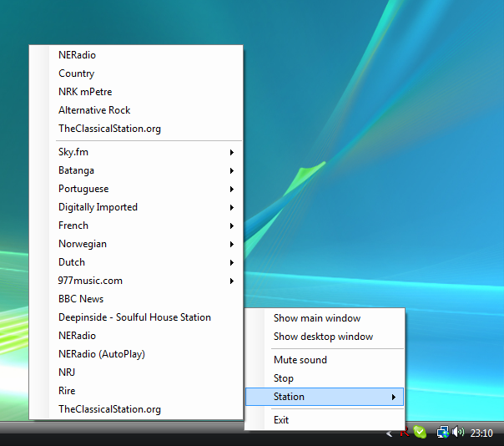This screenshot has width=504, height=446.
Task: Select Show desktop window
Action: [x=325, y=337]
